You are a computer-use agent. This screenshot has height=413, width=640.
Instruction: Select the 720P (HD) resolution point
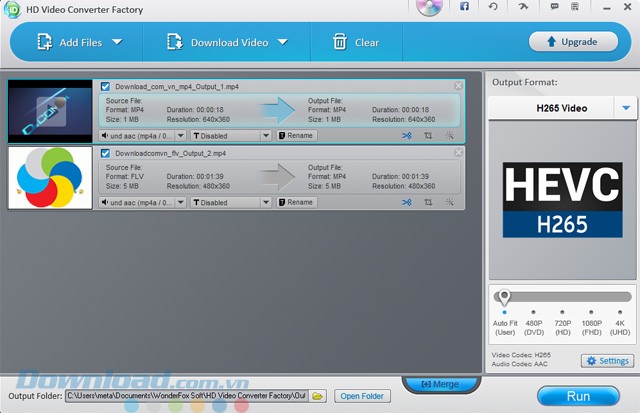pyautogui.click(x=561, y=312)
